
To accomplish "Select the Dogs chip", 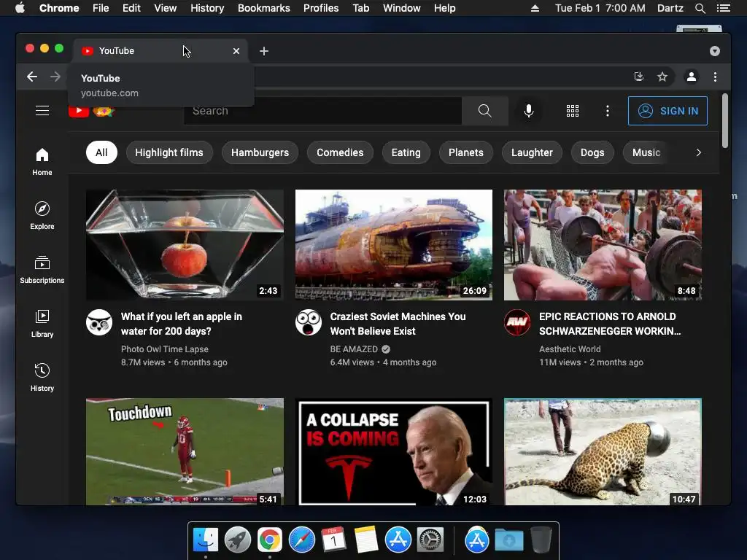I will tap(592, 152).
